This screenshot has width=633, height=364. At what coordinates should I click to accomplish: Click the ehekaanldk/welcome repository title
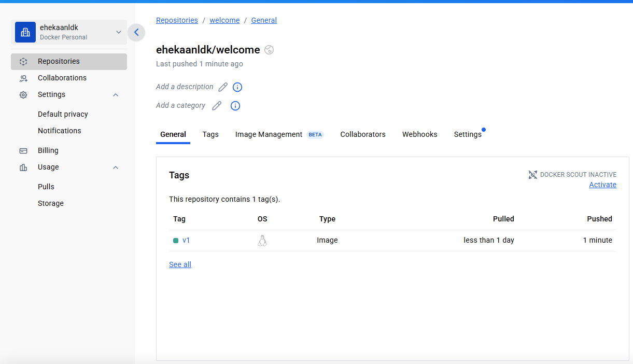point(208,50)
